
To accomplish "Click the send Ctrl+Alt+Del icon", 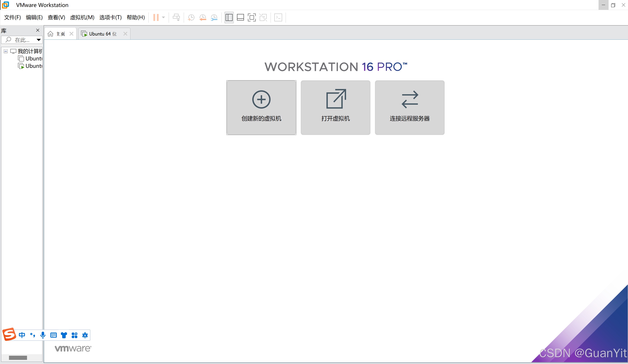I will click(x=176, y=17).
